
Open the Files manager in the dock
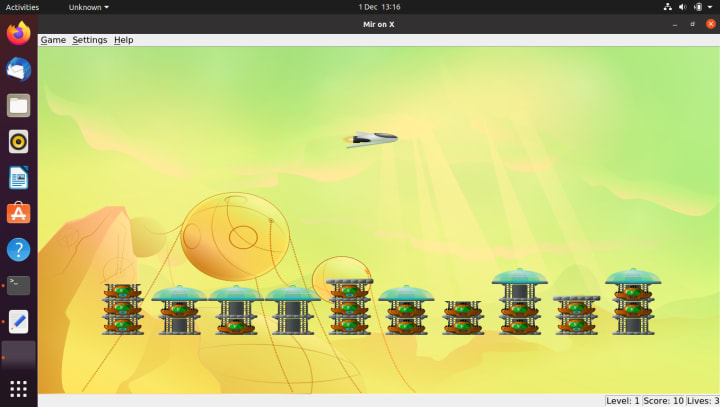tap(18, 106)
